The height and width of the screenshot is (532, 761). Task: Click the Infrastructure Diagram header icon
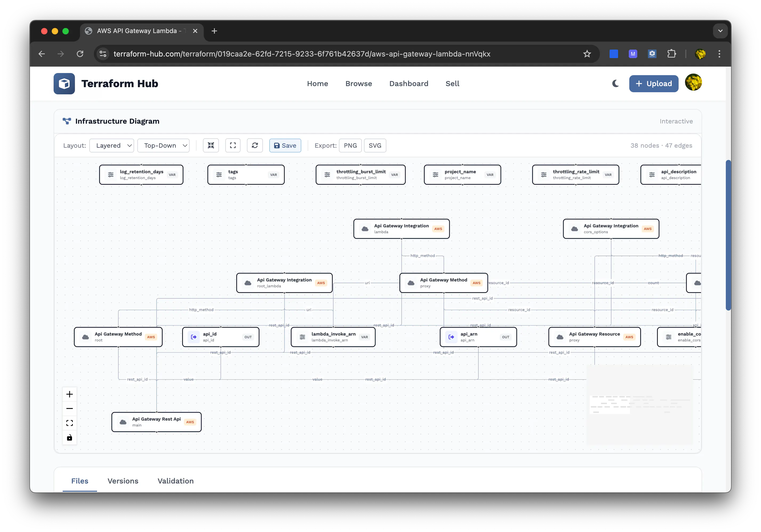pos(67,121)
